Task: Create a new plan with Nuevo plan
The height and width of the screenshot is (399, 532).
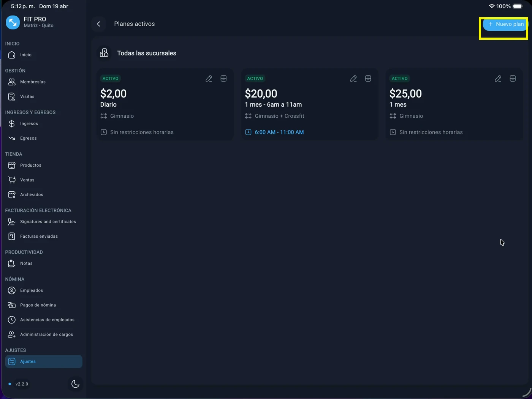Action: 505,24
